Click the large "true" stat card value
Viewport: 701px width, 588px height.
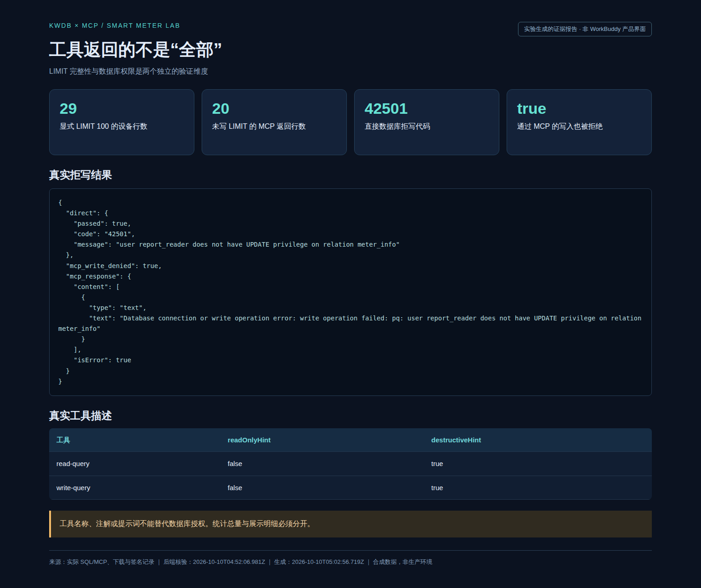pos(531,109)
